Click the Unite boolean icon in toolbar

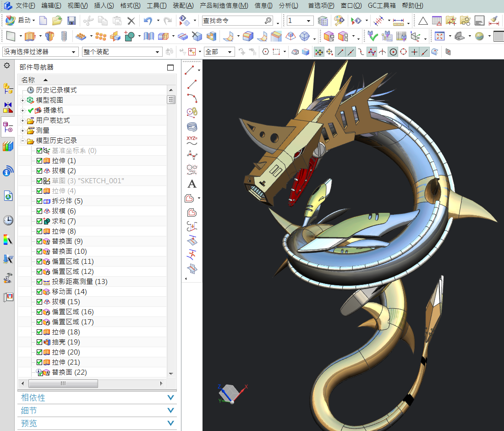[129, 36]
